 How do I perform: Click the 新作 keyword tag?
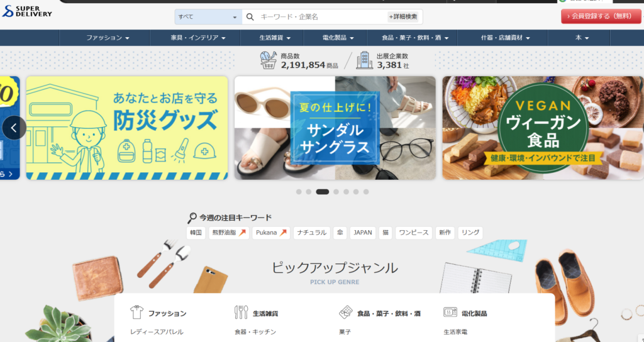[x=445, y=233]
